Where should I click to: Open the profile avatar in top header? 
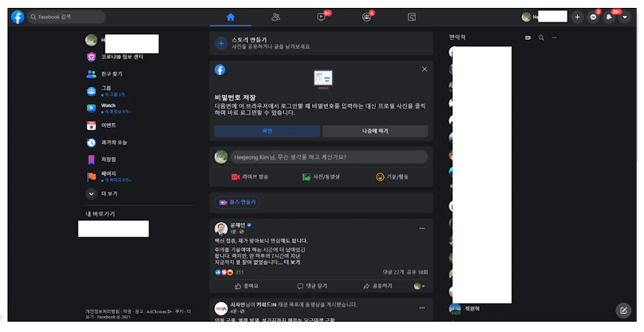pos(526,18)
